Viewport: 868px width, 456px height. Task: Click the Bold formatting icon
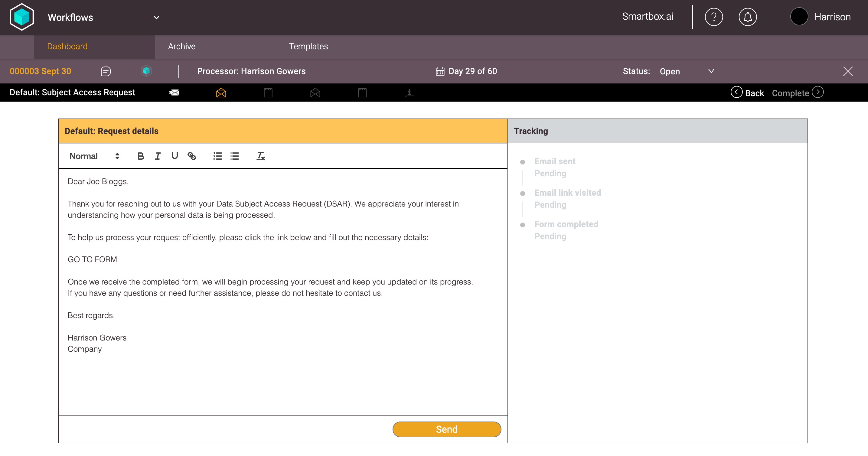[141, 156]
